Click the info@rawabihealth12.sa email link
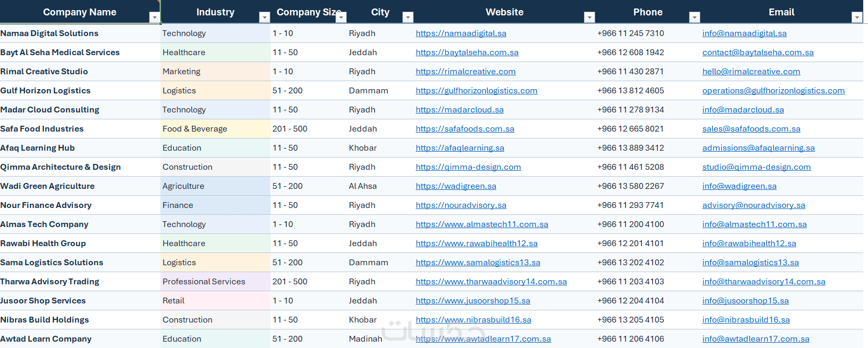 tap(749, 243)
